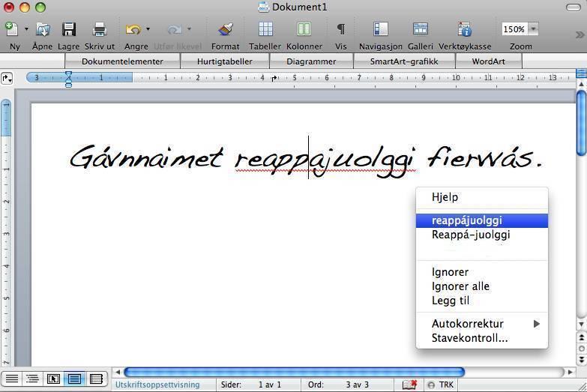The height and width of the screenshot is (392, 587).
Task: Toggle TRK track changes indicator
Action: [x=441, y=385]
